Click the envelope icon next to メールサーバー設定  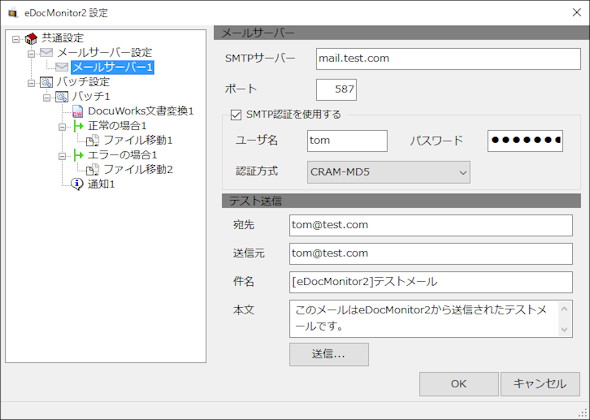point(46,52)
